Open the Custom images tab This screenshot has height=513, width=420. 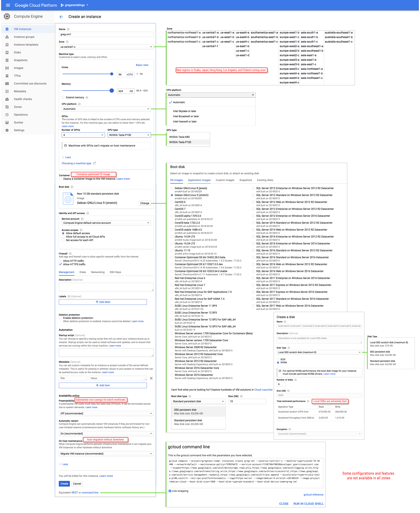pos(225,180)
